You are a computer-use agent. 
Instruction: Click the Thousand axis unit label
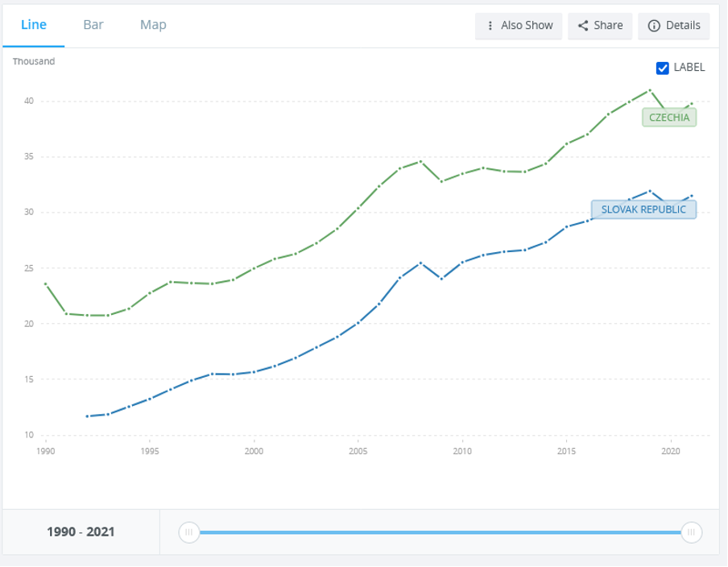tap(34, 61)
